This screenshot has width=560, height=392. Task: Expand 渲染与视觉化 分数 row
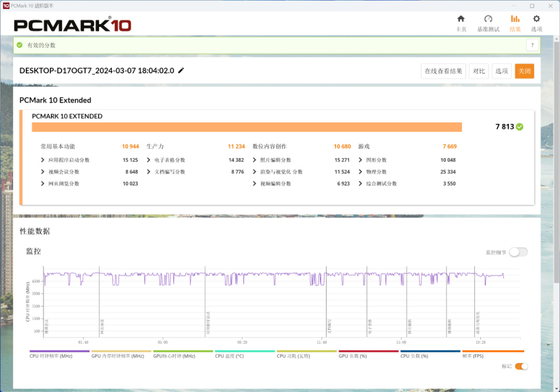coord(254,172)
